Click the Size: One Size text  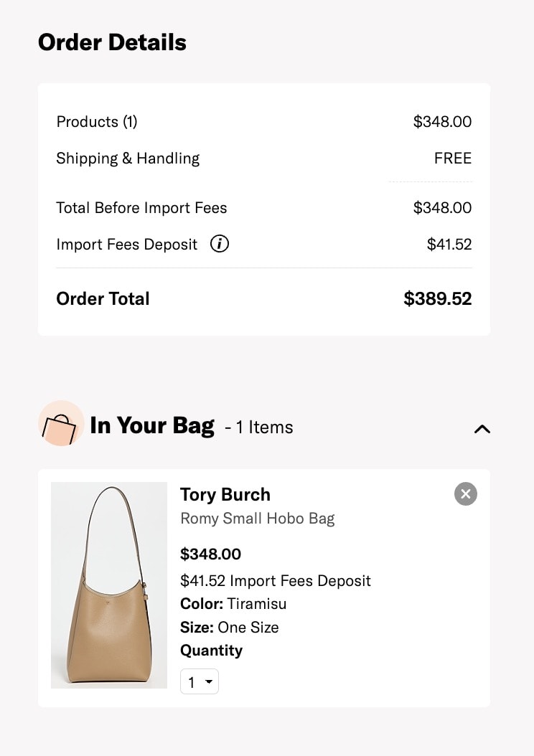(229, 628)
